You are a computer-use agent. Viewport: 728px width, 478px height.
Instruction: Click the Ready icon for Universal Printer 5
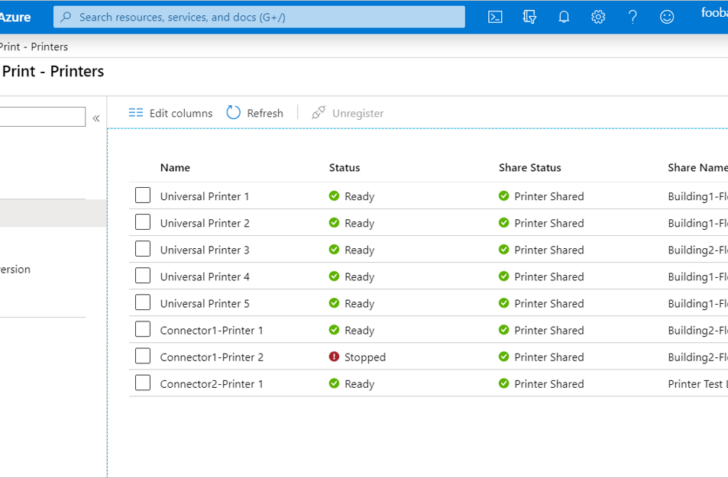[x=334, y=303]
